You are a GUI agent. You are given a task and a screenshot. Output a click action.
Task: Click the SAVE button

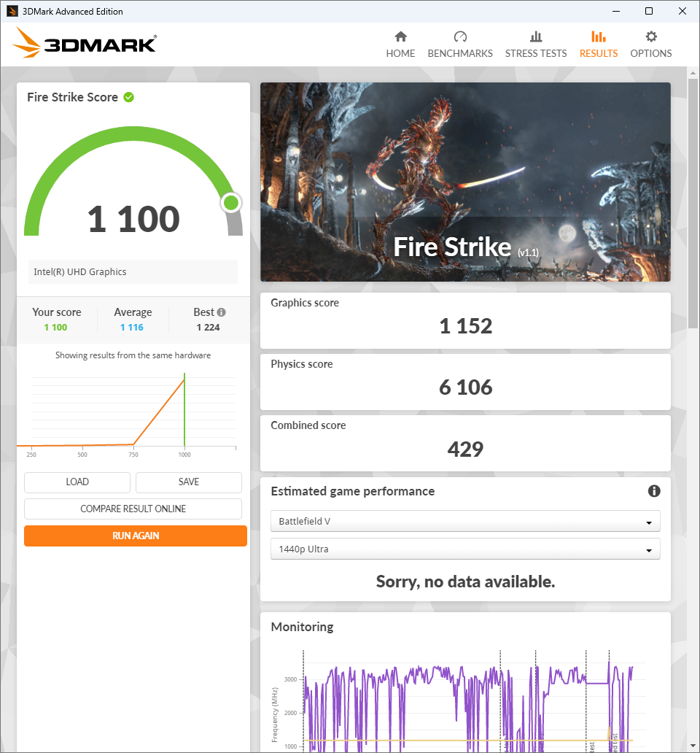click(189, 482)
